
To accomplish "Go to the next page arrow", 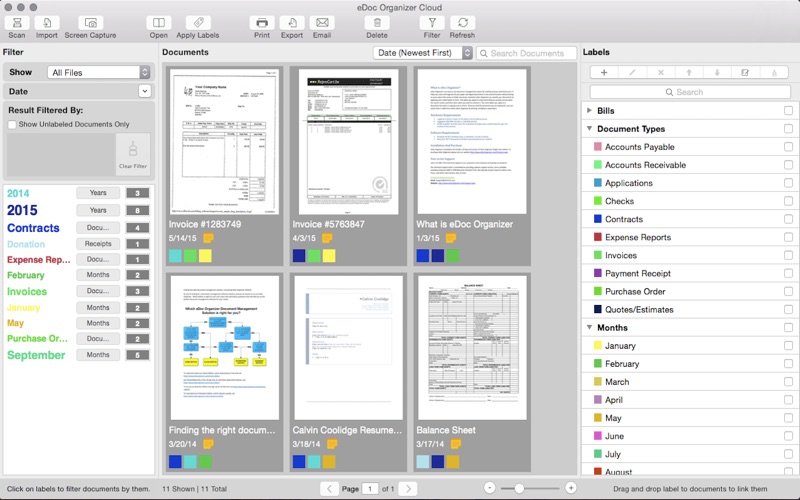I will (x=408, y=489).
